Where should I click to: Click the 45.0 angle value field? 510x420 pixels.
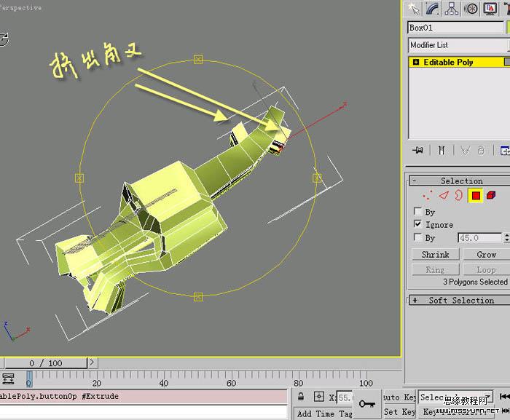479,238
